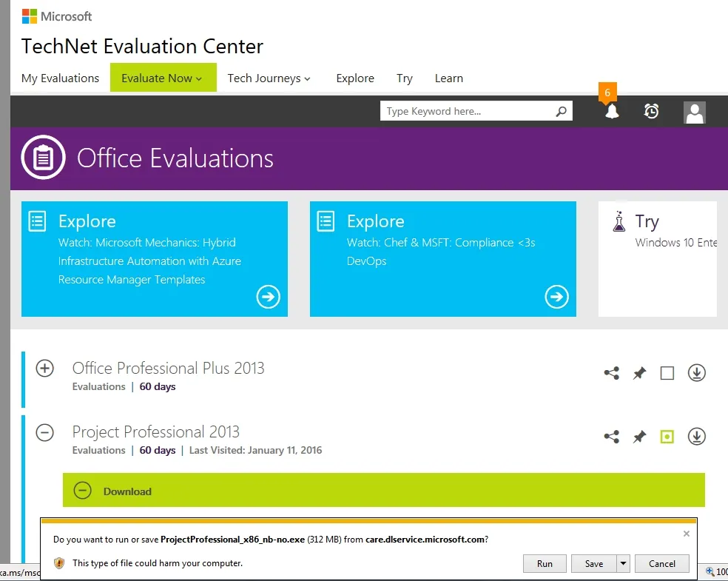Click the flask icon on Try card
Image resolution: width=728 pixels, height=581 pixels.
[619, 221]
